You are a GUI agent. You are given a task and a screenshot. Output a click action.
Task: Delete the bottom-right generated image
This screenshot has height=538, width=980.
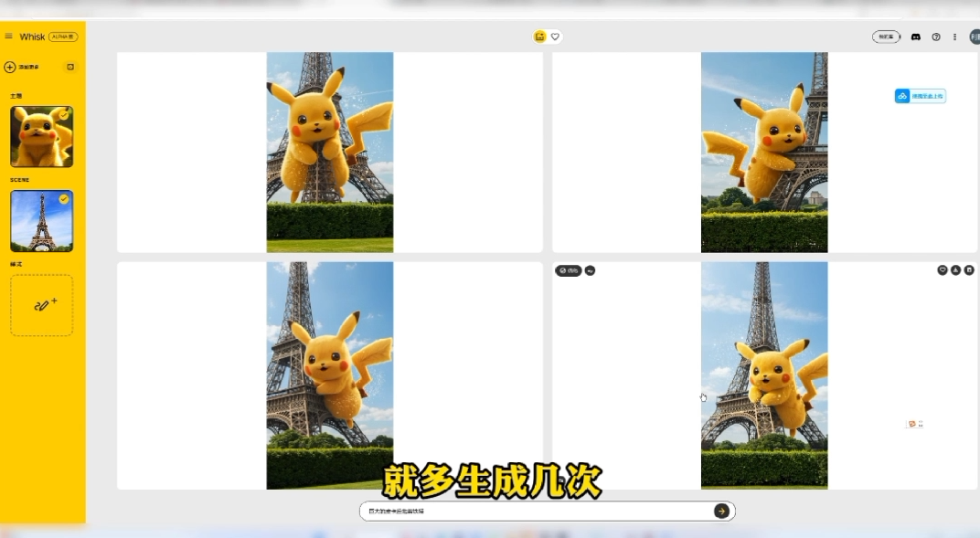click(969, 270)
